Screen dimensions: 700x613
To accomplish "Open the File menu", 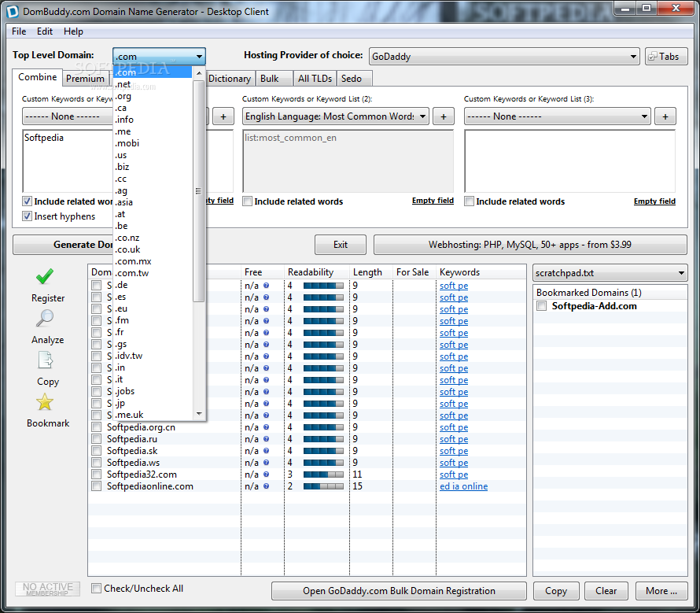I will pyautogui.click(x=19, y=31).
